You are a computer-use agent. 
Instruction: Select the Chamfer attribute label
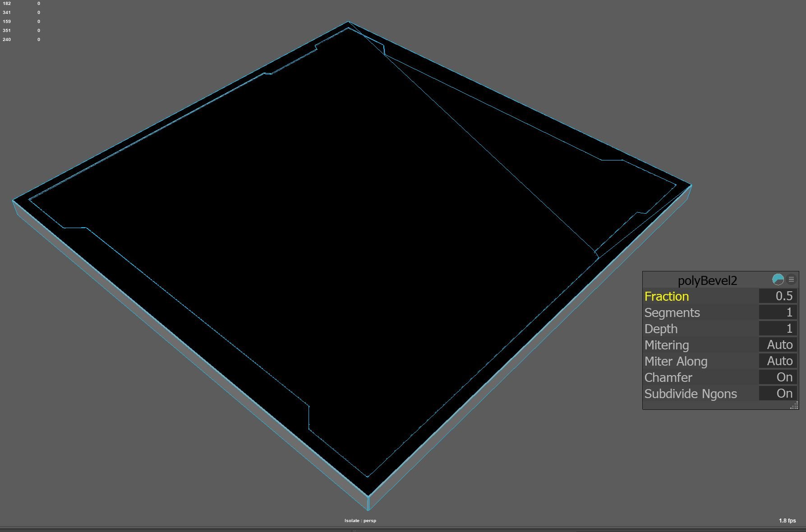668,377
